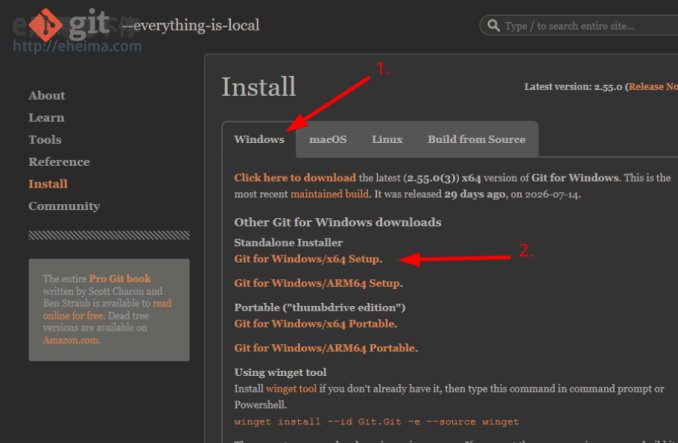Click 'Other Git for Windows downloads' heading
This screenshot has height=443, width=678.
coord(338,222)
